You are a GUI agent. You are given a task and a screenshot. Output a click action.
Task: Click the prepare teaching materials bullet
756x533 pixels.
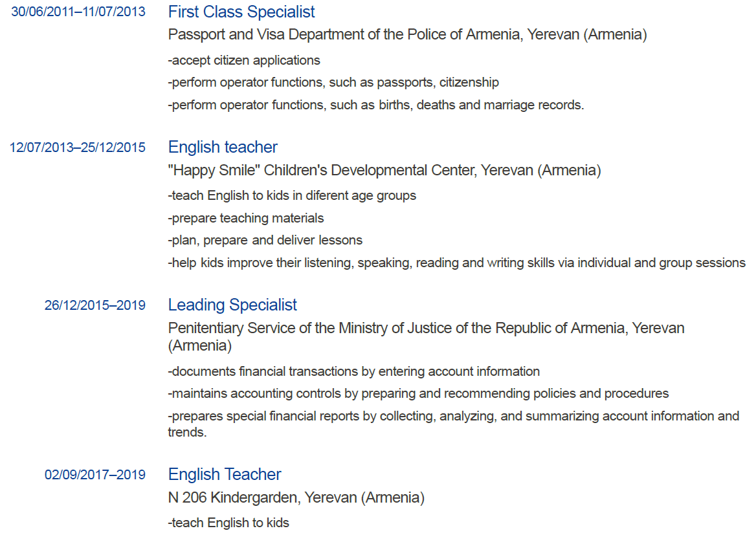coord(245,218)
